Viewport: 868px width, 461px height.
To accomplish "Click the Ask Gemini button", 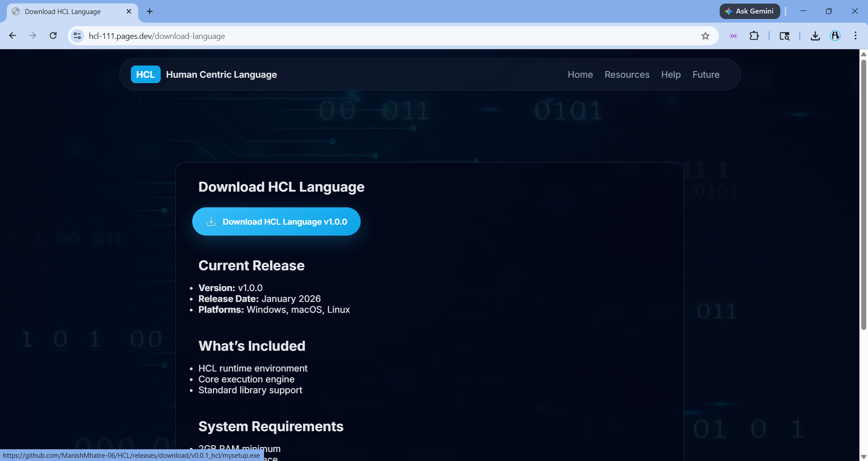I will [x=750, y=11].
